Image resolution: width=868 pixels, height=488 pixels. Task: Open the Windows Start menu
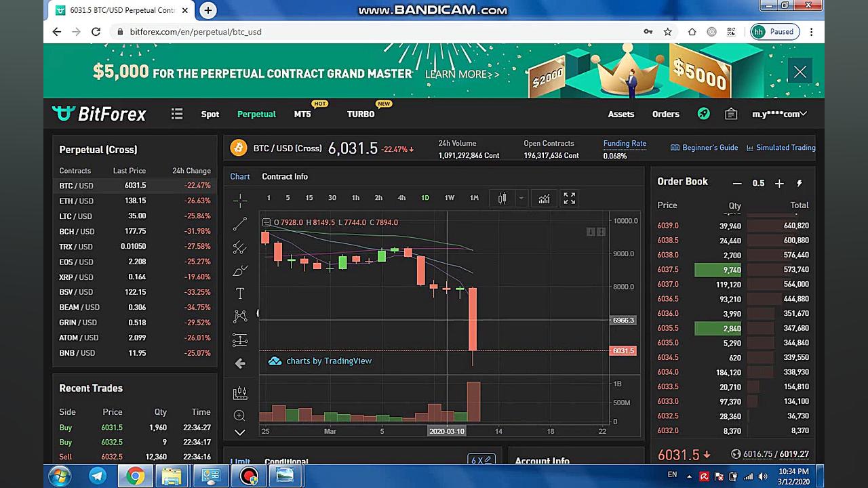(x=60, y=476)
